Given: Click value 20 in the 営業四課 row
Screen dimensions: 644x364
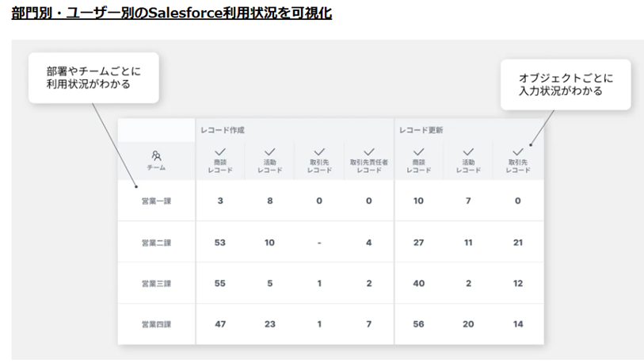Looking at the screenshot, I should coord(468,324).
